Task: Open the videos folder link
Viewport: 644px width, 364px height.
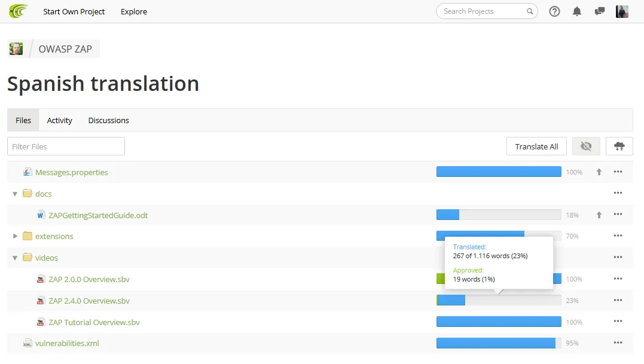Action: 47,258
